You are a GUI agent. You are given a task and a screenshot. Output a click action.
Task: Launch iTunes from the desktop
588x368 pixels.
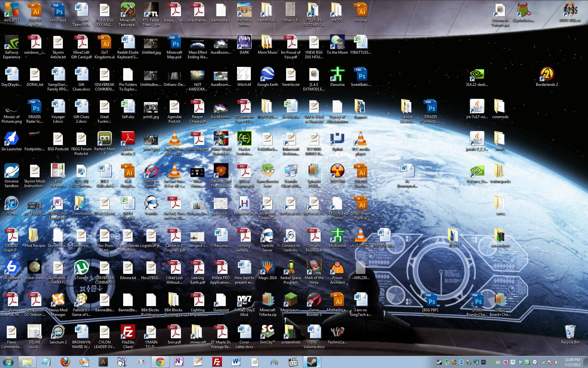click(x=11, y=205)
